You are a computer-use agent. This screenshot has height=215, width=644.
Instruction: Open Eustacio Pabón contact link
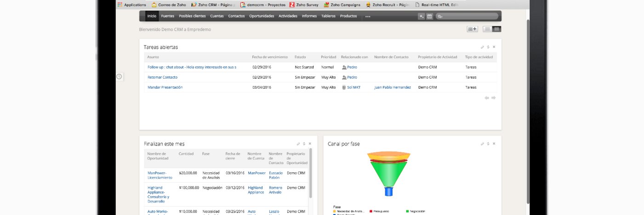click(275, 175)
